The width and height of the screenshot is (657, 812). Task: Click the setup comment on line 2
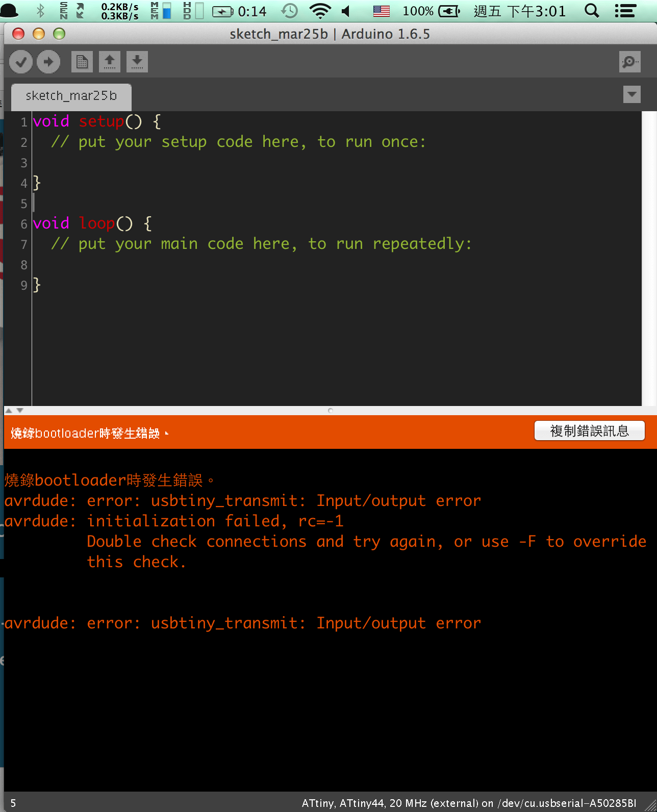click(238, 142)
